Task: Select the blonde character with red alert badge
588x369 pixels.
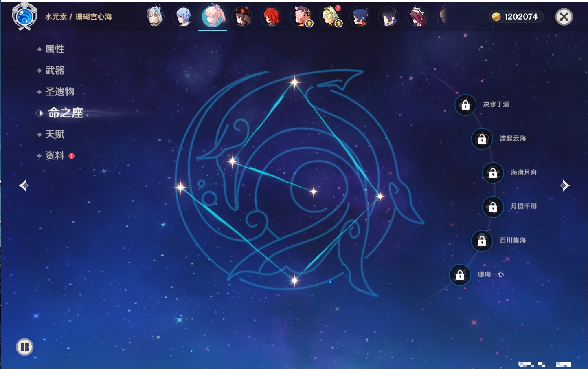Action: pyautogui.click(x=331, y=17)
